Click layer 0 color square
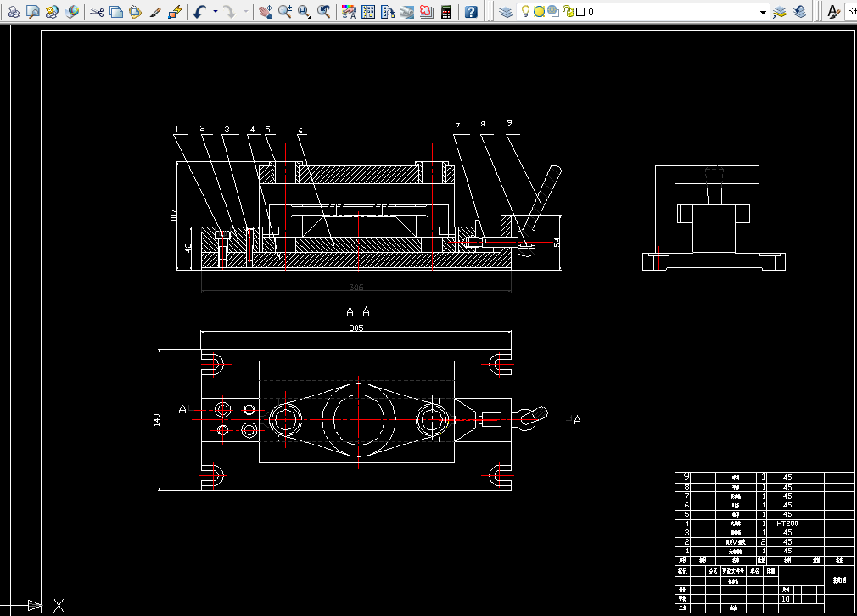Screen dimensions: 857x616 point(580,12)
